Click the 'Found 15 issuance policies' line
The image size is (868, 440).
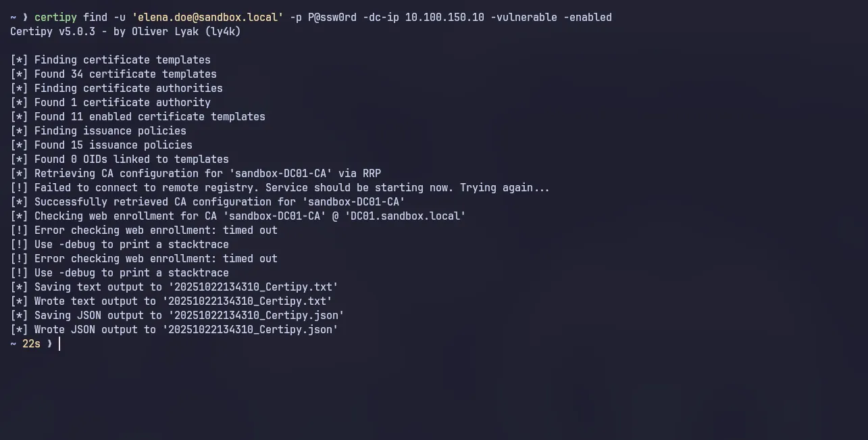coord(113,145)
